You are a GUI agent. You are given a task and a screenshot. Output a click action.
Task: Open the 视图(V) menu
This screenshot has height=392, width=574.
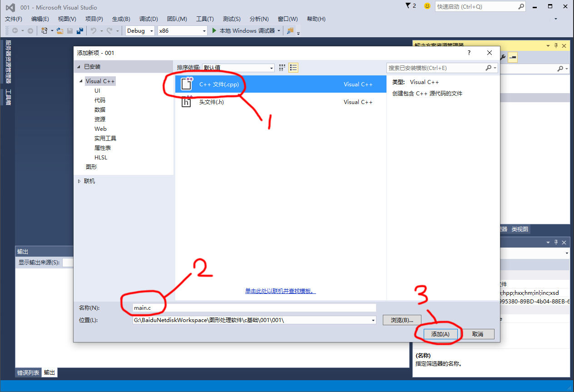67,19
